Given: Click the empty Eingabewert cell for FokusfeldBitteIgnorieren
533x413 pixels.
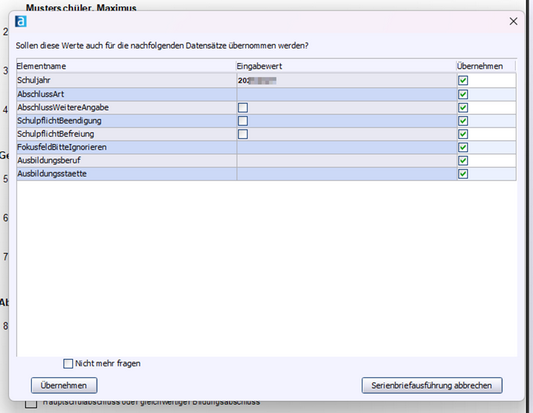Looking at the screenshot, I should [347, 148].
